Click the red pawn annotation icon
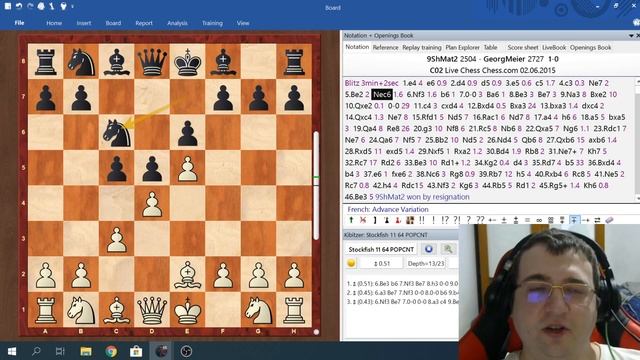The height and width of the screenshot is (360, 640). point(398,220)
